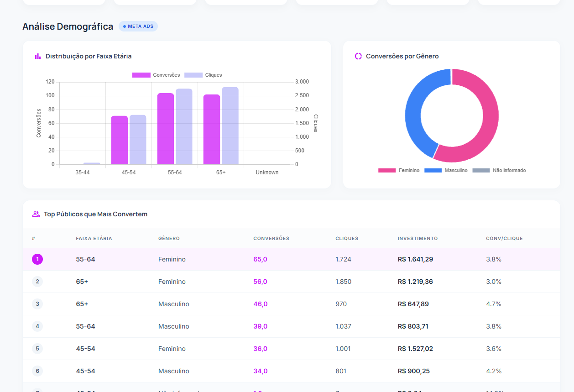Click the 45-54 Conversões bar
The width and height of the screenshot is (574, 392).
(120, 140)
